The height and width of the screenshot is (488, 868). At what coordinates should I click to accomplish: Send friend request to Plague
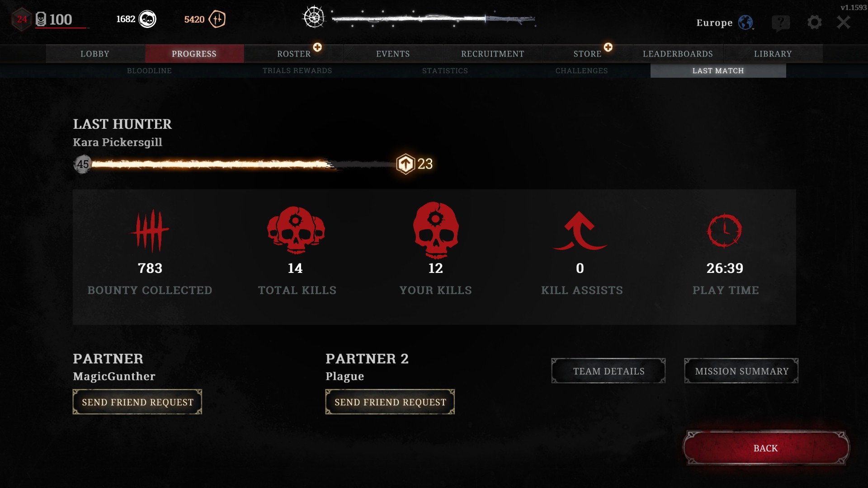390,402
